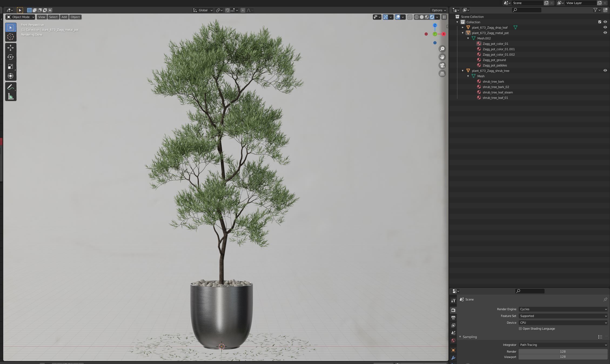
Task: Toggle viewport overlays display
Action: pyautogui.click(x=398, y=17)
